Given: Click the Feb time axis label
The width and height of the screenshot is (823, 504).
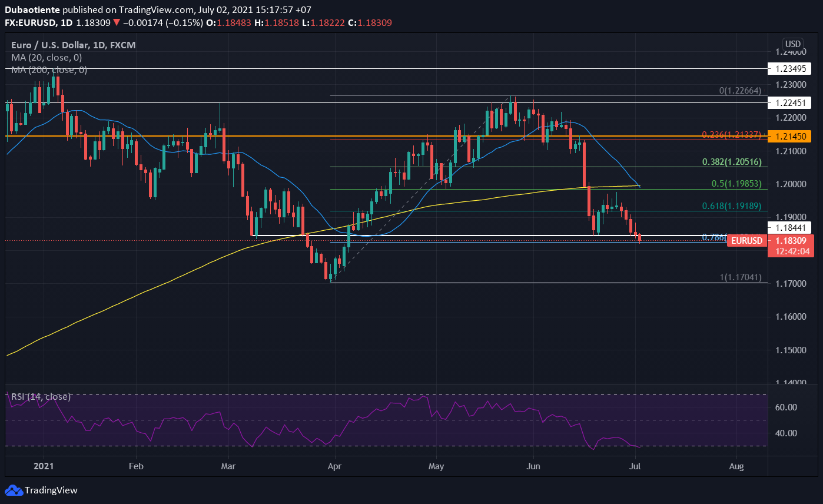Looking at the screenshot, I should (136, 466).
